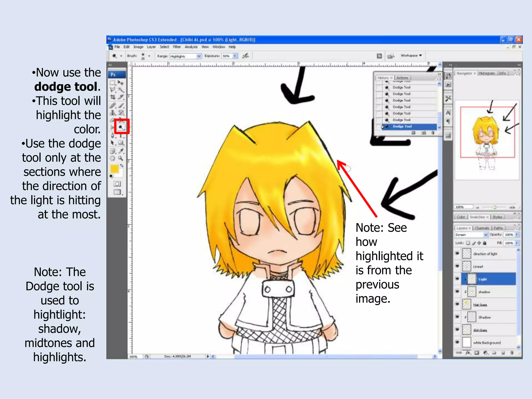Create a new layer
532x399 pixels.
click(x=503, y=353)
